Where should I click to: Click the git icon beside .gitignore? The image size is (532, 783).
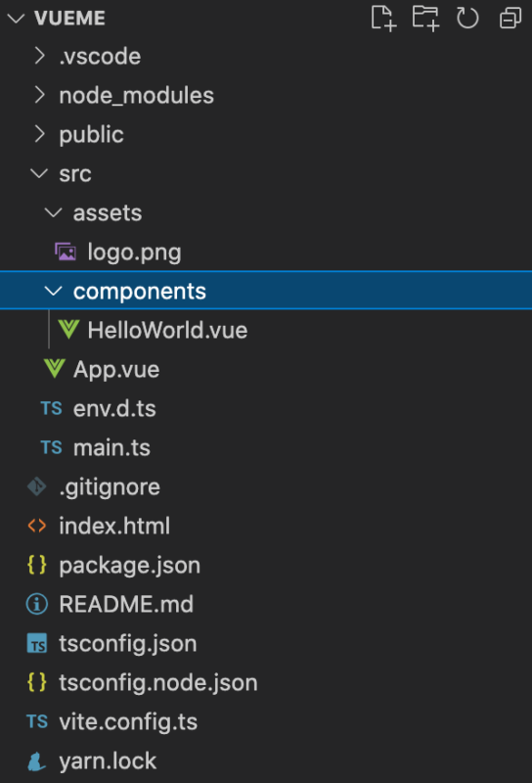click(37, 486)
